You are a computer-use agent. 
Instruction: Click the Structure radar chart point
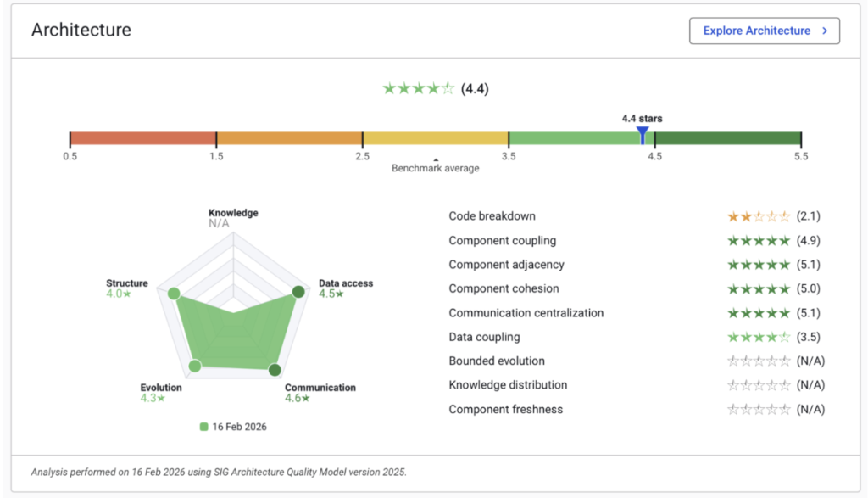click(174, 294)
